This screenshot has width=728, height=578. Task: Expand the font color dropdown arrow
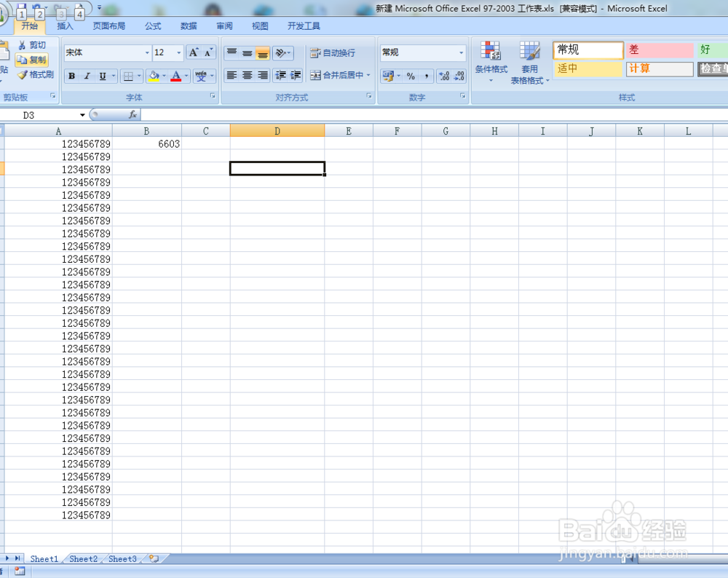pos(186,76)
